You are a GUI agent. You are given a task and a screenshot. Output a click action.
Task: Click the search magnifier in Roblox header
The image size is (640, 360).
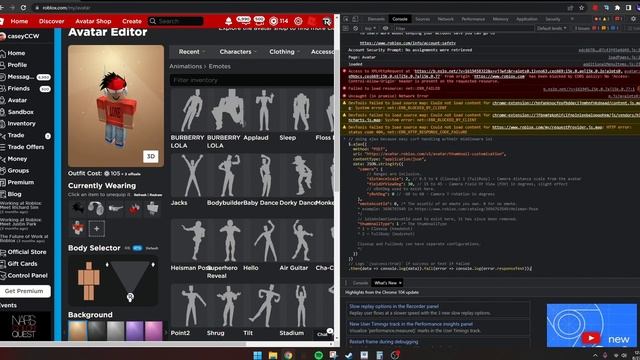153,21
